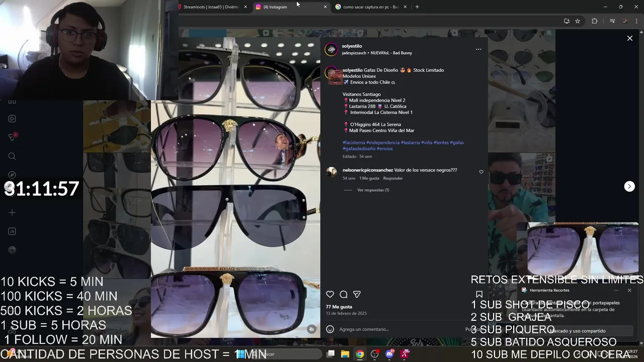Open a new Chrome tab
Screen dimensions: 644x362
click(417, 7)
